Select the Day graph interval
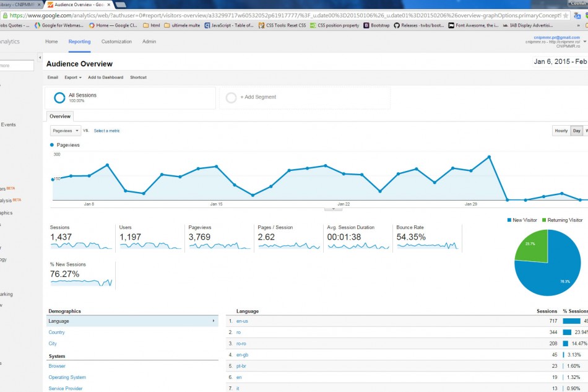Screen dimensions: 588x392 tap(576, 131)
